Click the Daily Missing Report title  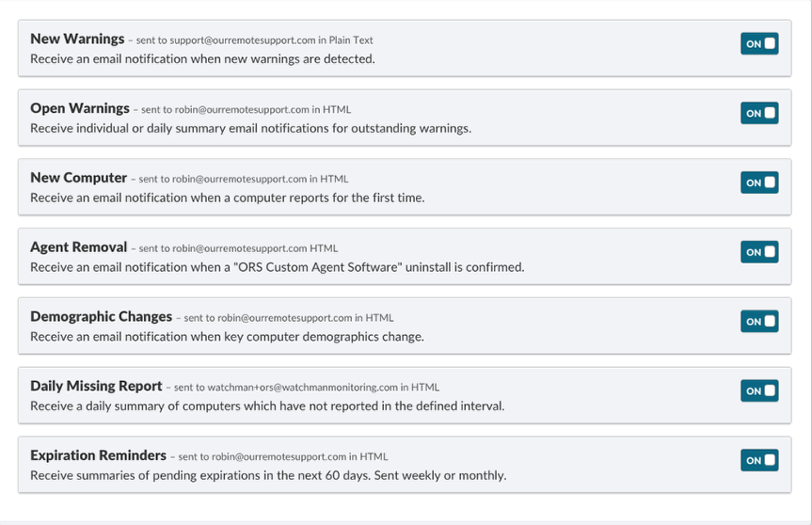(x=96, y=386)
